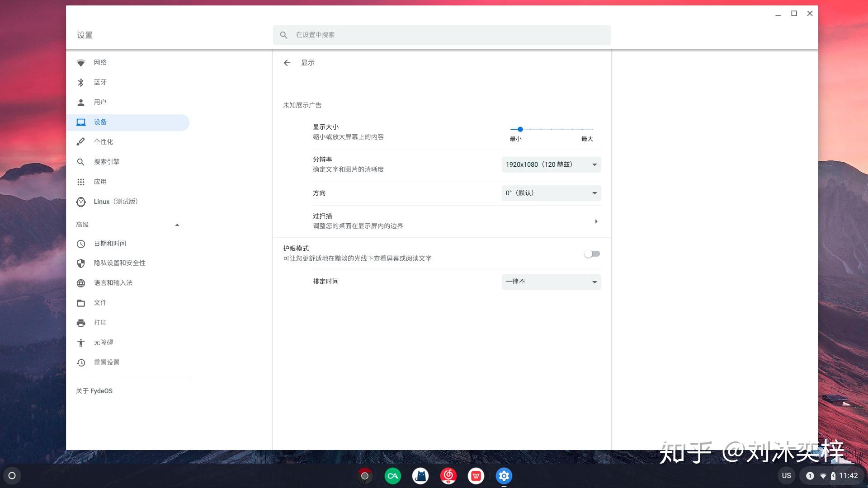
Task: Click 重置设置 to open reset options
Action: coord(106,362)
